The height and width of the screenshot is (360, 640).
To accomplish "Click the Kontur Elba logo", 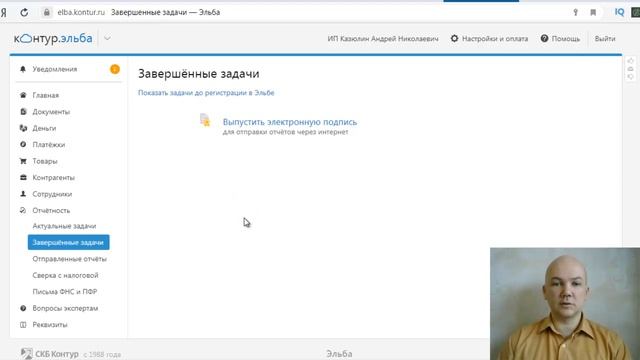I will click(x=53, y=38).
